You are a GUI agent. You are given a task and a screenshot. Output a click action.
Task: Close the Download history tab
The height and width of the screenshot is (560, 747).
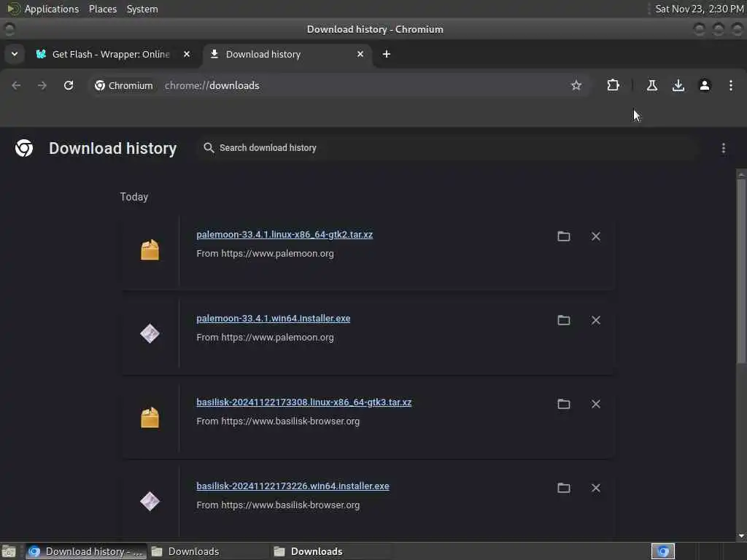360,54
